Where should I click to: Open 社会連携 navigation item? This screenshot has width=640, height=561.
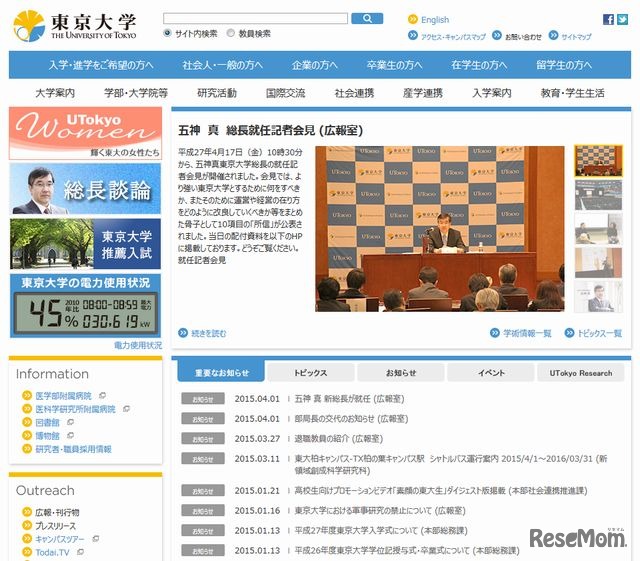coord(354,93)
